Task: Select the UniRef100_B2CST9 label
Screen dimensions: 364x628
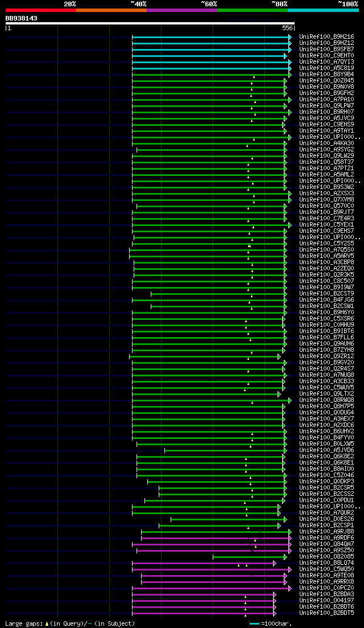Action: [326, 294]
